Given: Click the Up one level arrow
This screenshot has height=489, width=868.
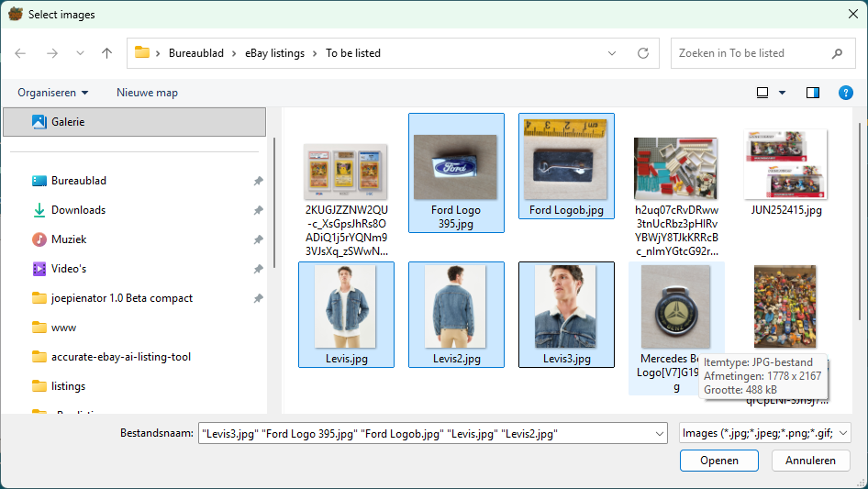Looking at the screenshot, I should coord(106,53).
